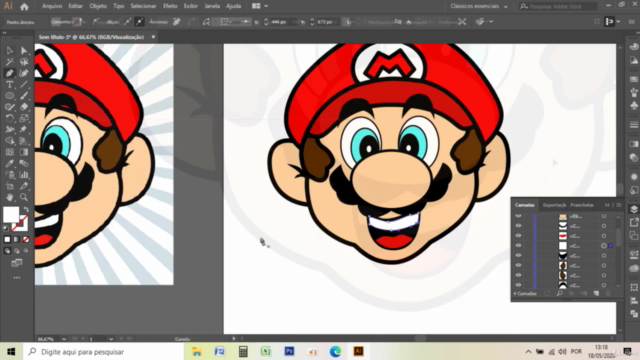Select the Shape Builder tool
Screen dimensions: 640x360
pyautogui.click(x=9, y=141)
